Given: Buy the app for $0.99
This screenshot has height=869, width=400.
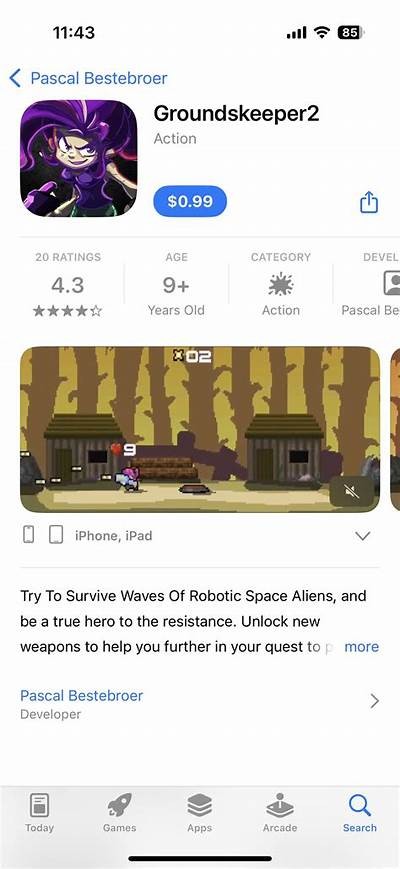Looking at the screenshot, I should point(190,201).
